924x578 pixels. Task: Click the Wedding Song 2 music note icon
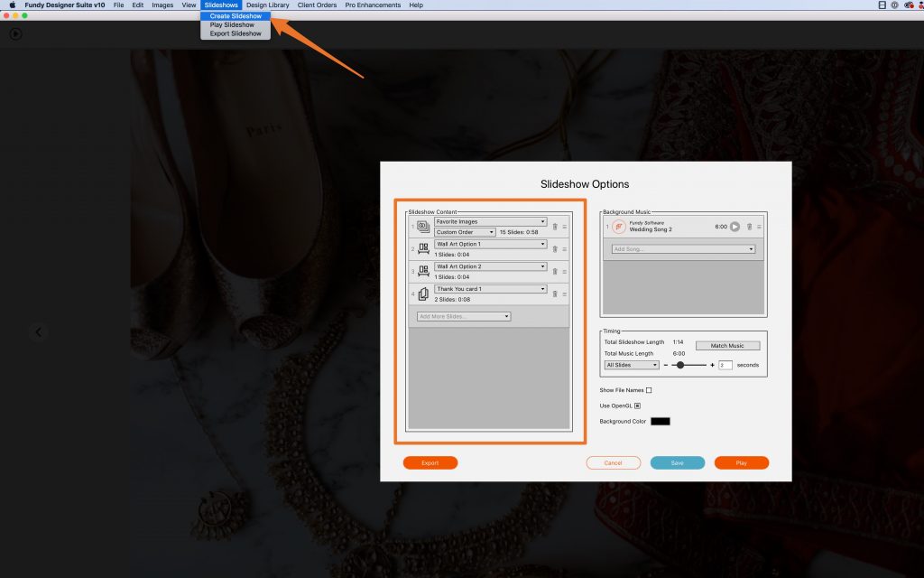[619, 227]
